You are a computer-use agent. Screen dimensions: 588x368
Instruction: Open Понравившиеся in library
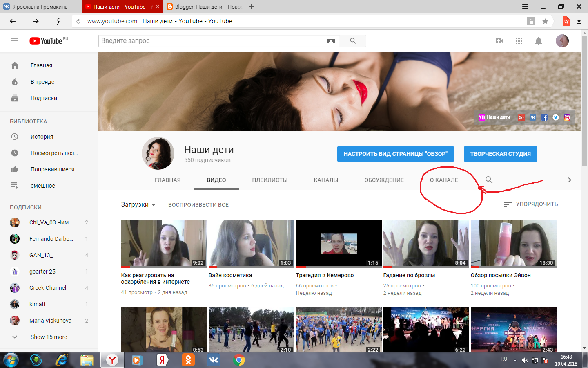coord(49,169)
